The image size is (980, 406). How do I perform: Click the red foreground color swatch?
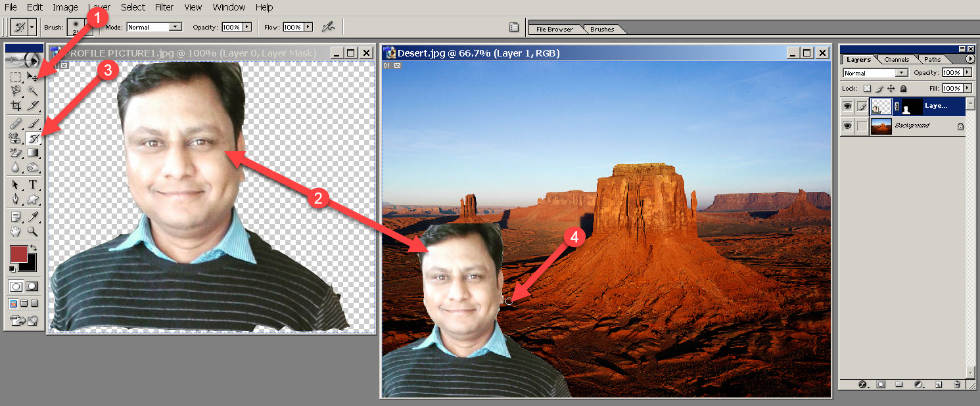coord(20,254)
